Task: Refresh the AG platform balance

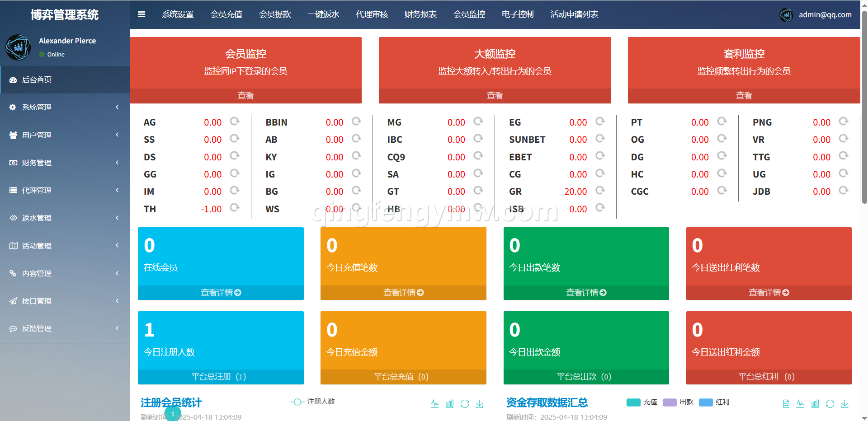Action: 234,122
